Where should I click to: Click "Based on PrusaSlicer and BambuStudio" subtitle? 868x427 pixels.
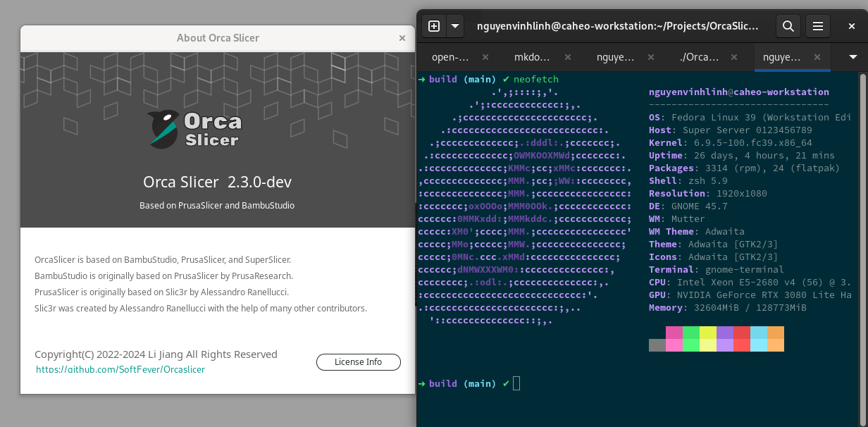[x=217, y=206]
